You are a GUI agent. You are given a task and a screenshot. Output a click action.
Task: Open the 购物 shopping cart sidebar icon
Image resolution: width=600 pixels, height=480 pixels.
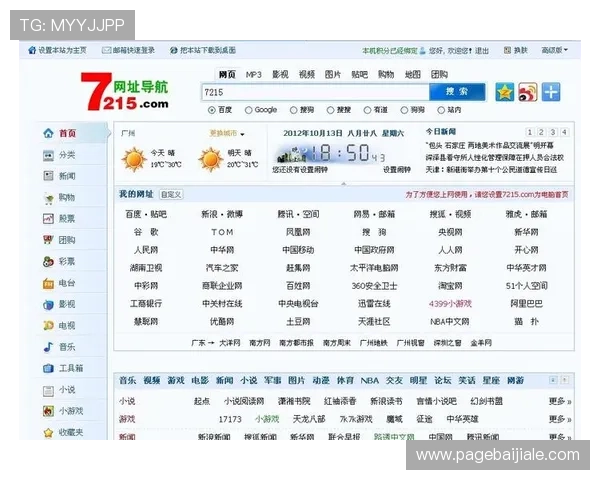point(48,198)
